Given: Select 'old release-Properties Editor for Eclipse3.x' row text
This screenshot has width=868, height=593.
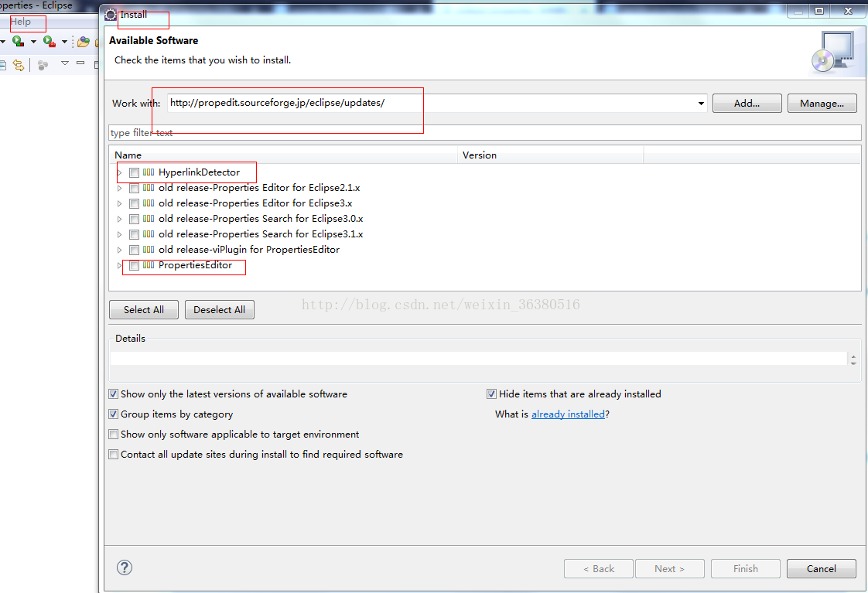Looking at the screenshot, I should pyautogui.click(x=255, y=203).
